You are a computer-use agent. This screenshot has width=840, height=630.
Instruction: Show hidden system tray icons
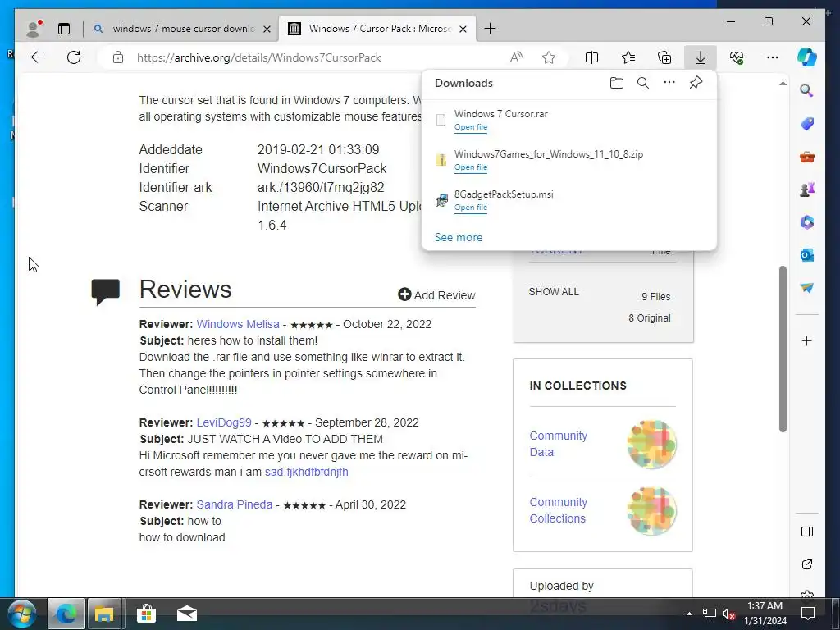coord(689,614)
